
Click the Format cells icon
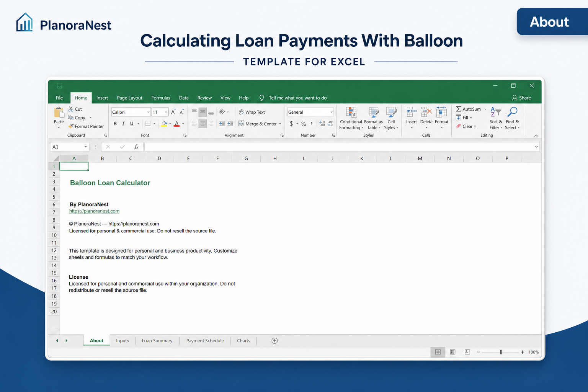(x=441, y=112)
